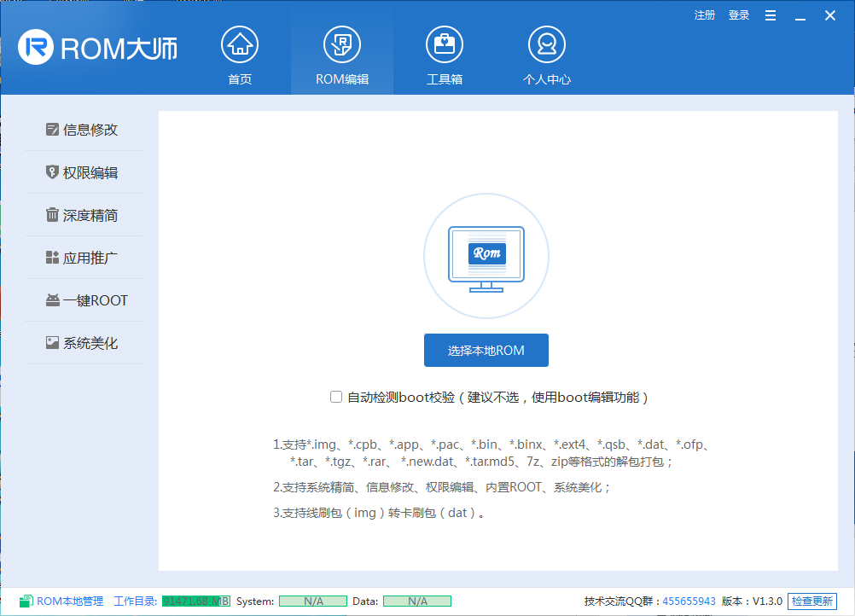This screenshot has height=616, width=855.
Task: Click QQ group number 455655943
Action: 689,601
